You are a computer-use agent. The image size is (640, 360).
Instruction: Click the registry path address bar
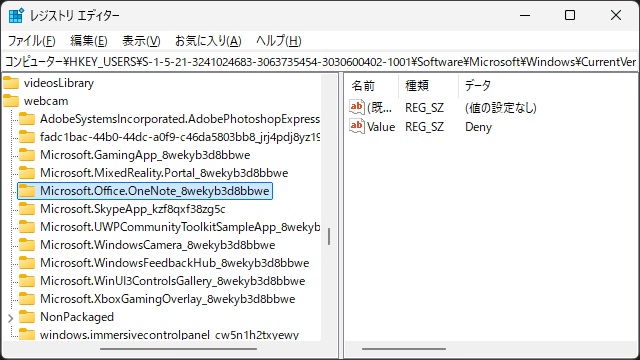click(x=320, y=62)
